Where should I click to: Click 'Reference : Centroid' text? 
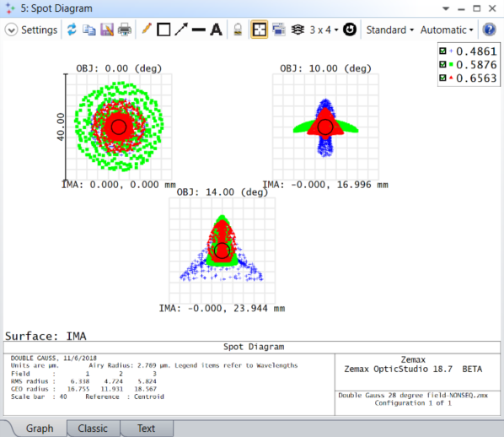point(125,397)
